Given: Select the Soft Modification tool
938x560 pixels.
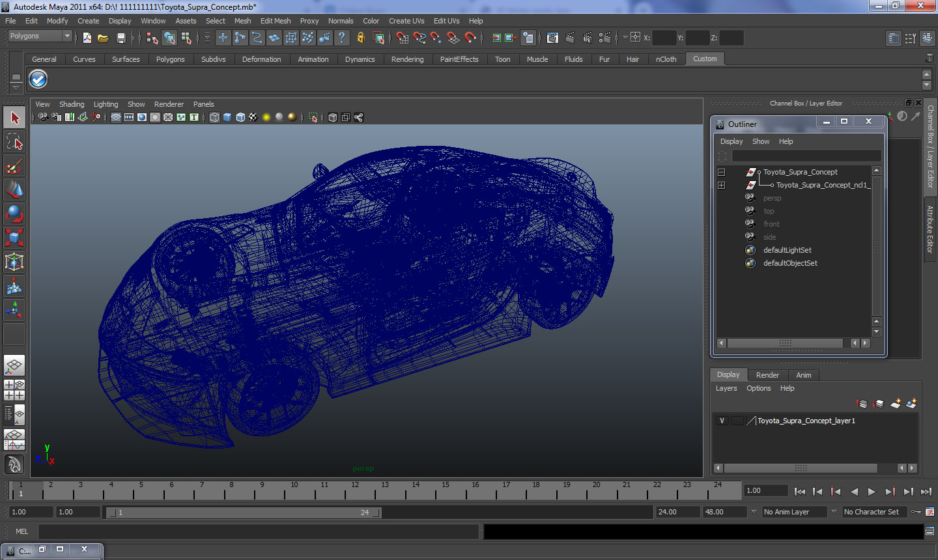Looking at the screenshot, I should 14,286.
